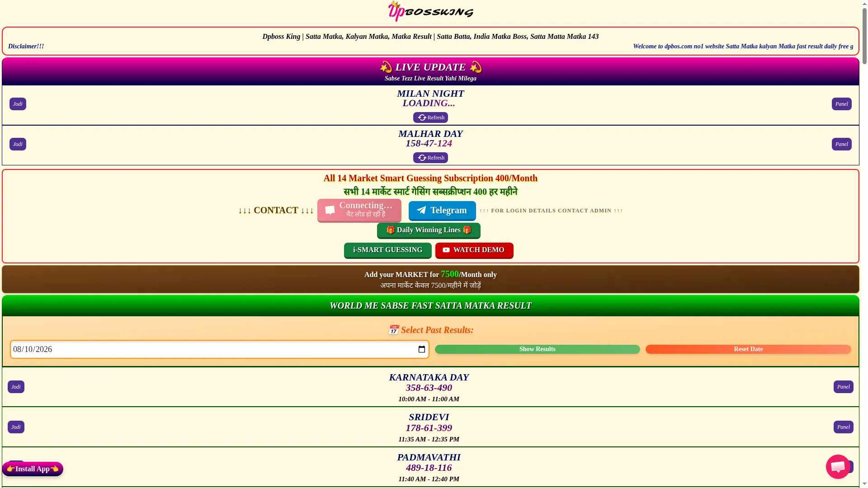Open the date picker calendar icon

422,349
